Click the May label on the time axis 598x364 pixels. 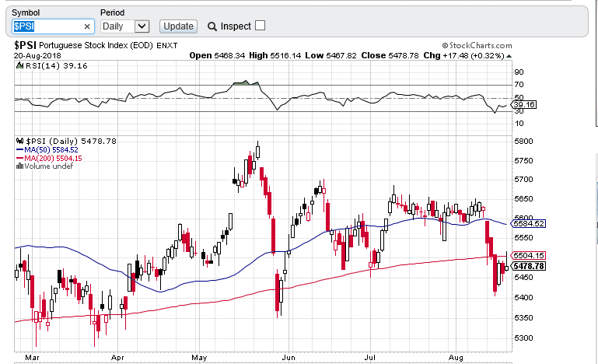198,359
